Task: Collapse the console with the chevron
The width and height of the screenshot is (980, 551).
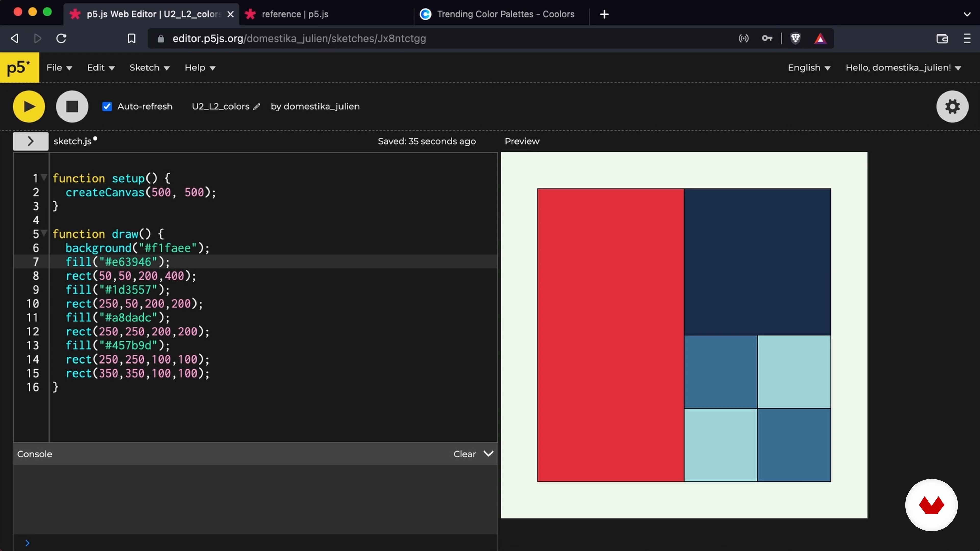Action: tap(488, 454)
